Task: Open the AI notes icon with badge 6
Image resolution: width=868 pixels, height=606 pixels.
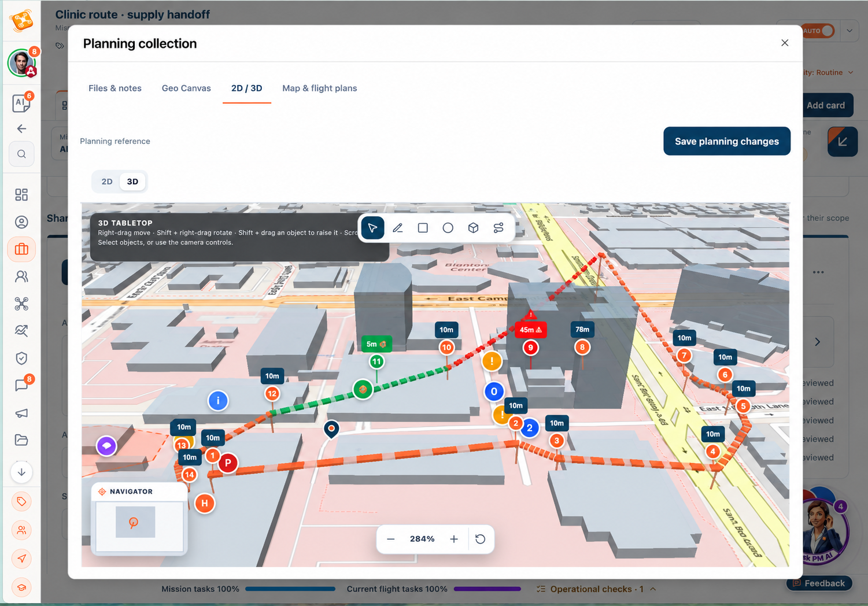Action: click(21, 103)
